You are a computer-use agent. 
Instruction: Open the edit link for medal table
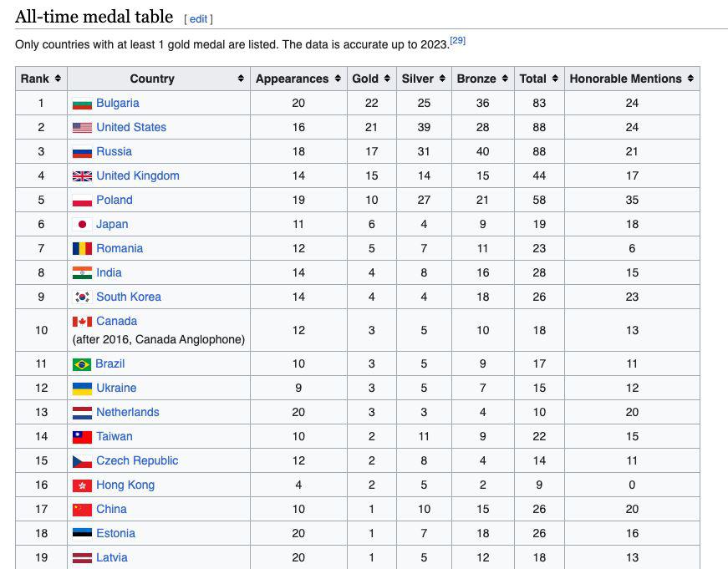click(198, 18)
